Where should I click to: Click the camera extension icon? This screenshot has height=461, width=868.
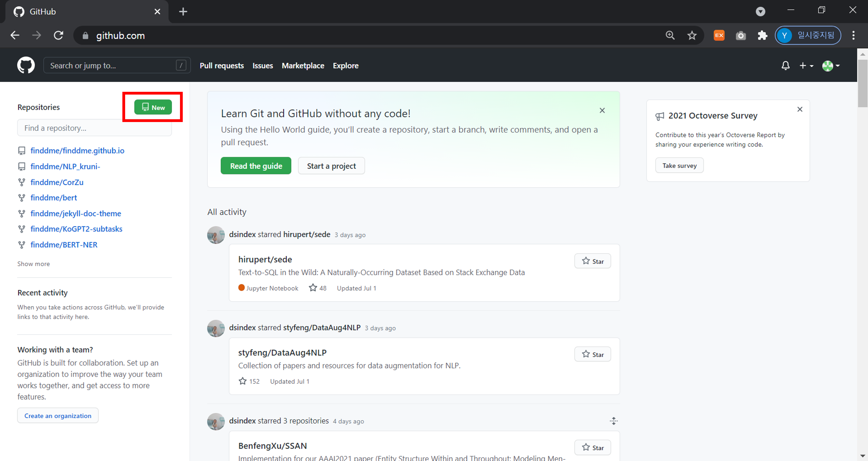pyautogui.click(x=741, y=35)
